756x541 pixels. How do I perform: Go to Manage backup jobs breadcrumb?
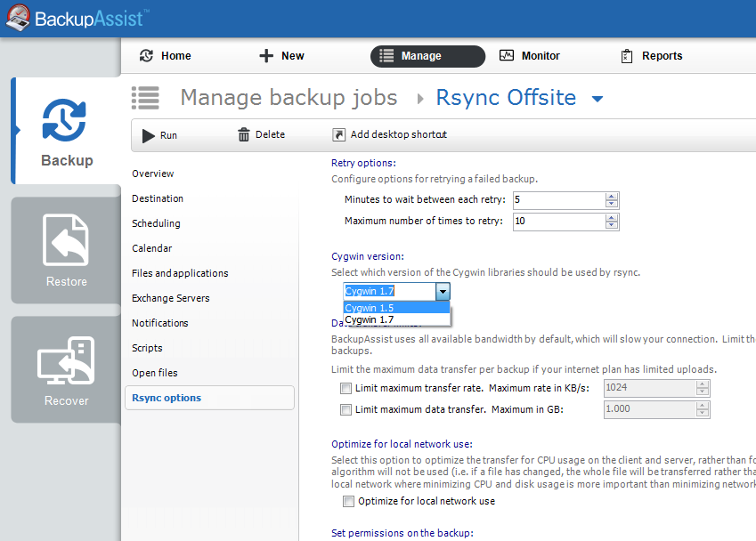289,98
